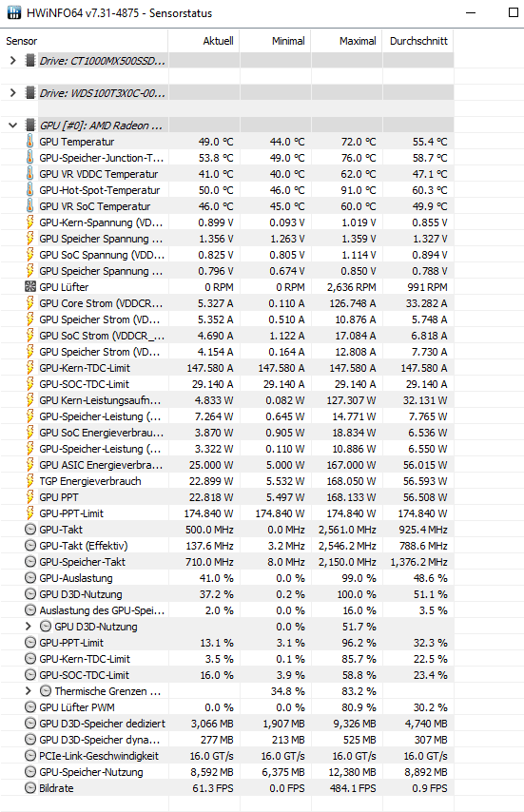Click the Bildrate circle icon

tap(30, 787)
